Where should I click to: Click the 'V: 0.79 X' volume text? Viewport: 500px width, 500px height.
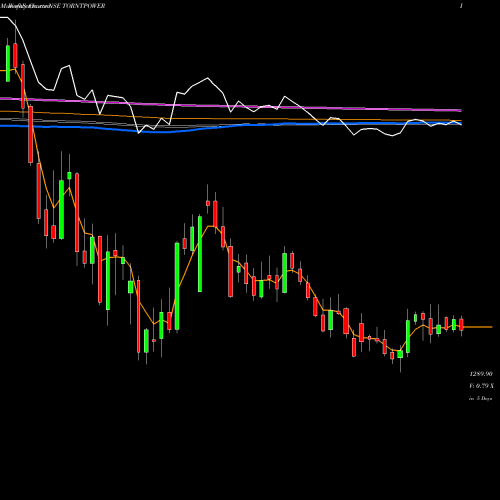[x=481, y=386]
